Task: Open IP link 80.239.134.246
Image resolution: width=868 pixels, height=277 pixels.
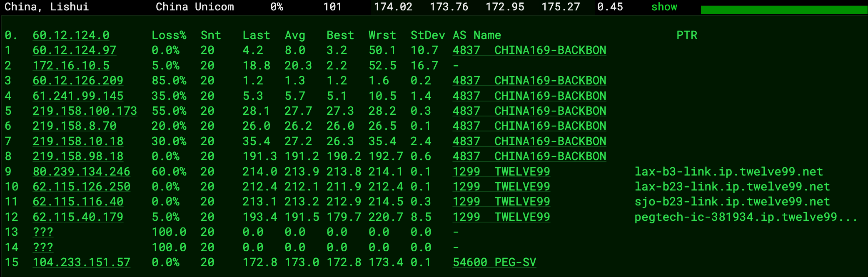Action: pos(82,172)
